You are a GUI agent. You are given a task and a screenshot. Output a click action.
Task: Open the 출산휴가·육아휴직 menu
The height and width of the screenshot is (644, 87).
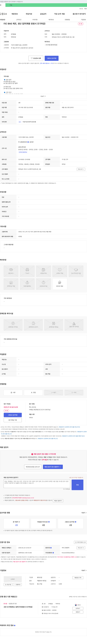79,14
